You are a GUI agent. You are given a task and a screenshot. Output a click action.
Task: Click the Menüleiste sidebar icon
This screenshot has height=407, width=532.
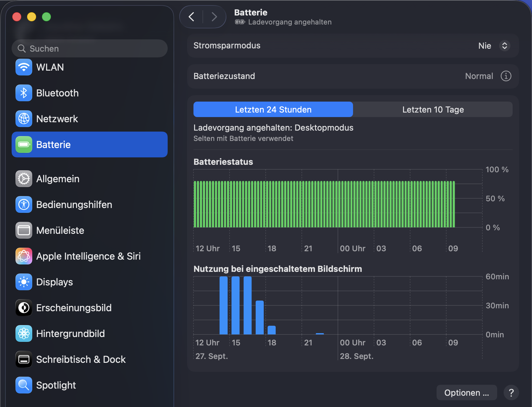[24, 230]
